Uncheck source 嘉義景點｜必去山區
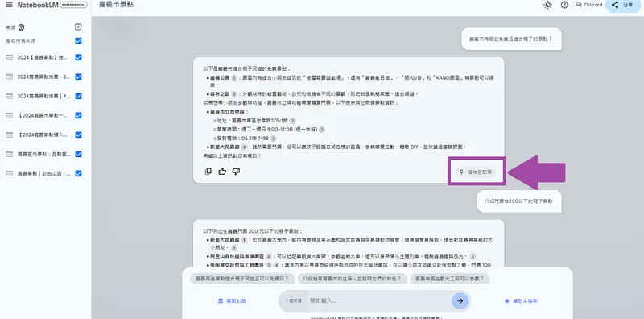Viewport: 644px width, 319px height. coord(78,173)
